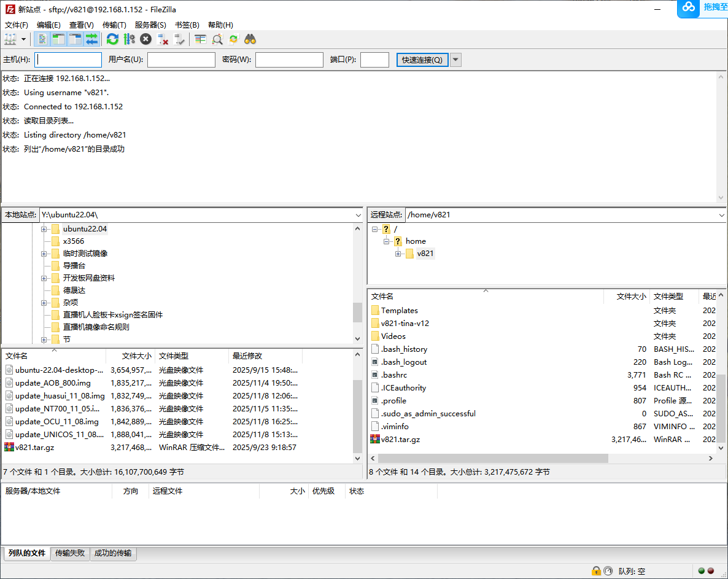
Task: Expand the local site path dropdown
Action: (358, 215)
